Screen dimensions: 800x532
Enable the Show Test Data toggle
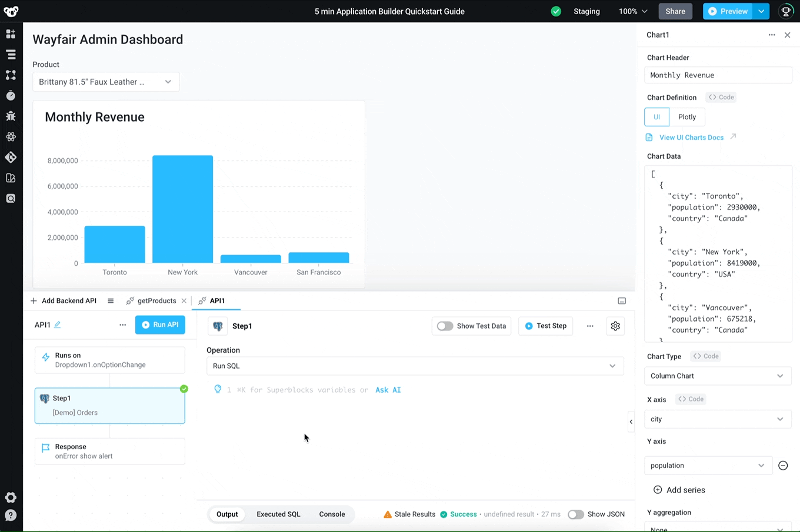click(x=445, y=326)
